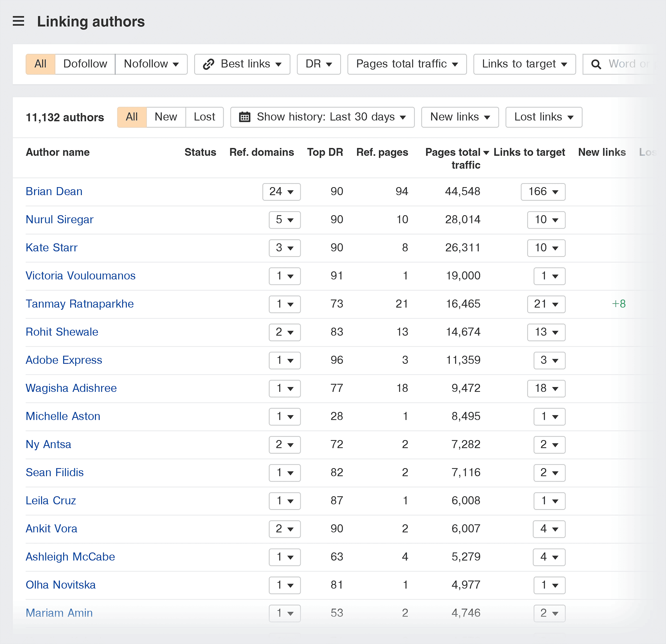Viewport: 666px width, 644px height.
Task: Switch to the All status tab
Action: 132,117
